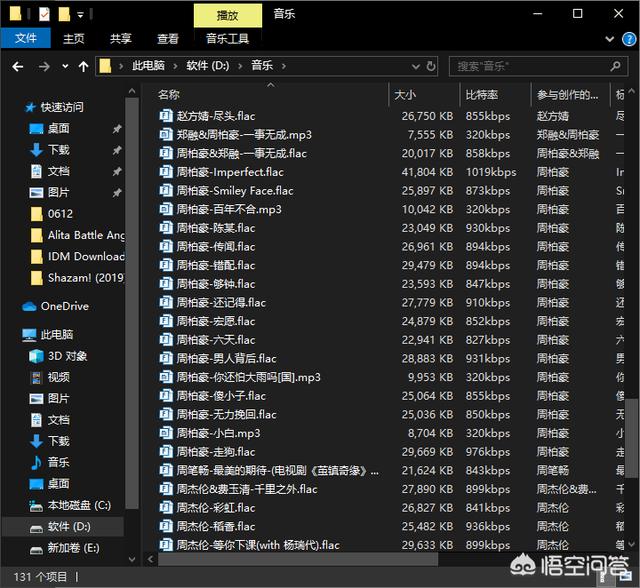Click 软件 (D:) in the address breadcrumb
Viewport: 640px width, 588px height.
[207, 66]
